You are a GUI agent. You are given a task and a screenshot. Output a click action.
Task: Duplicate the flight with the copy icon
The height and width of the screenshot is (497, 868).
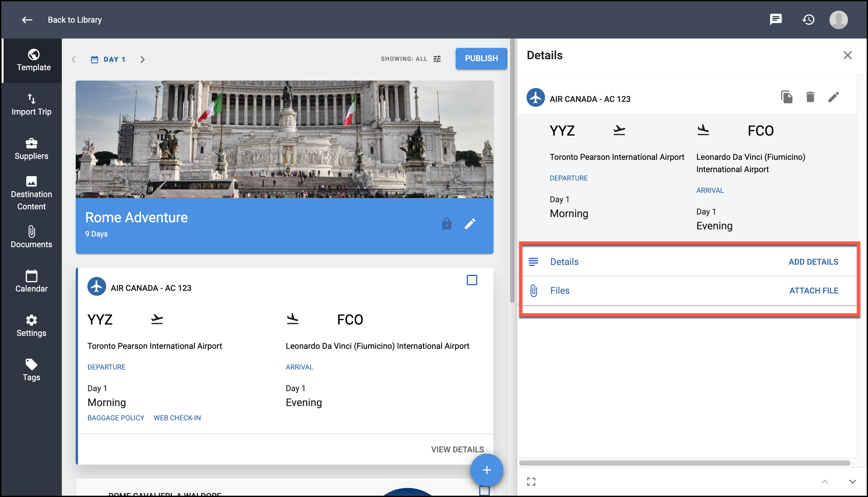[786, 97]
